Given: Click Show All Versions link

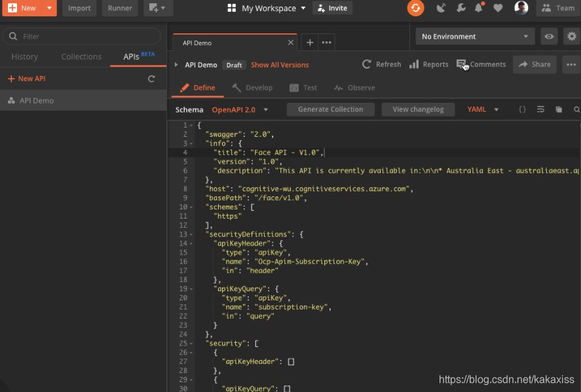Looking at the screenshot, I should pyautogui.click(x=280, y=65).
